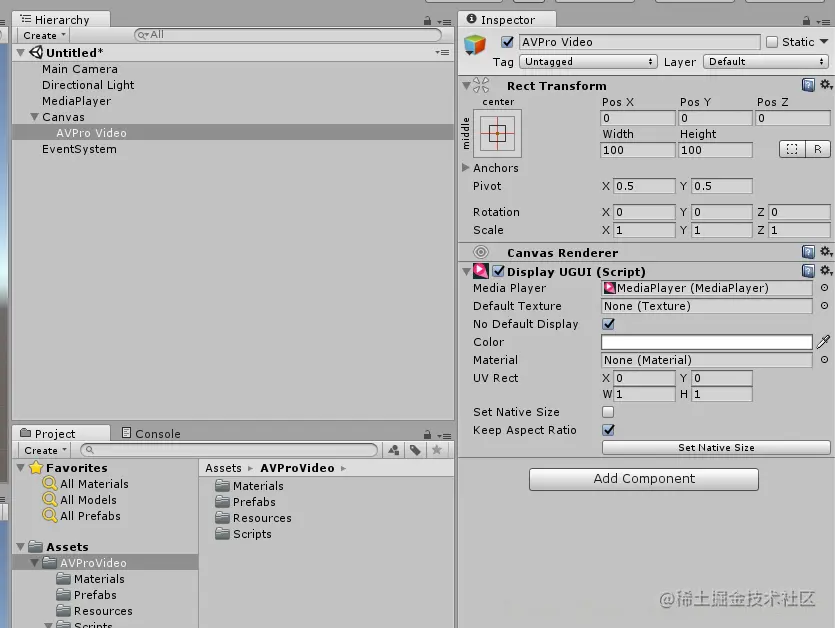Open the Layer dropdown Default
Image resolution: width=835 pixels, height=628 pixels.
click(766, 62)
